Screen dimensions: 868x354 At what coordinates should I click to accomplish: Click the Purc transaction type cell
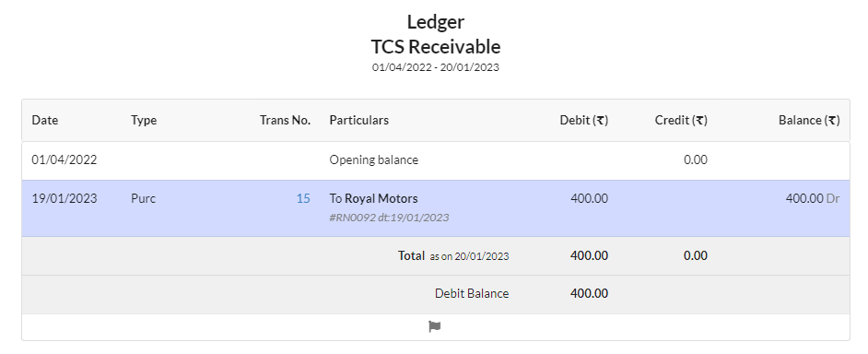[x=144, y=198]
